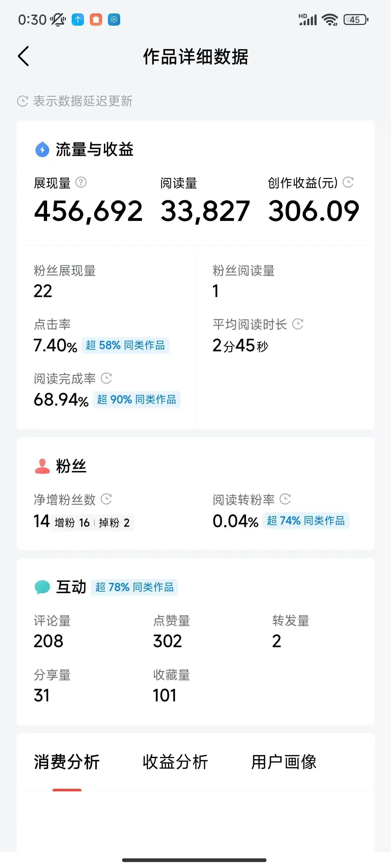
Task: Tap the 超 74% 同类作品 badge
Action: 306,521
